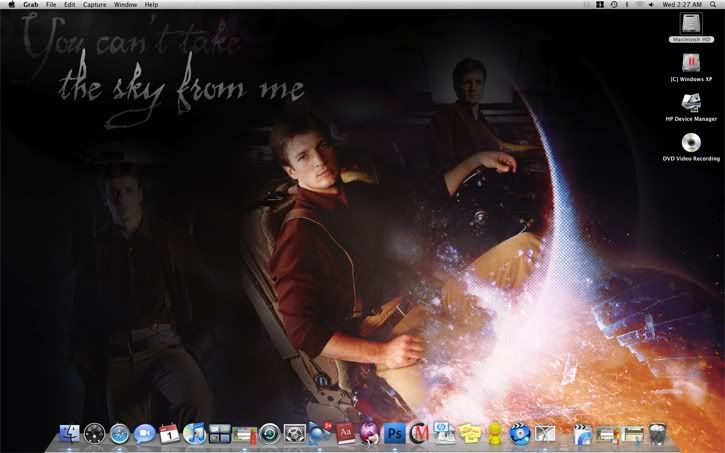This screenshot has width=725, height=453.
Task: Open Spaces menu bar icon
Action: tap(600, 5)
